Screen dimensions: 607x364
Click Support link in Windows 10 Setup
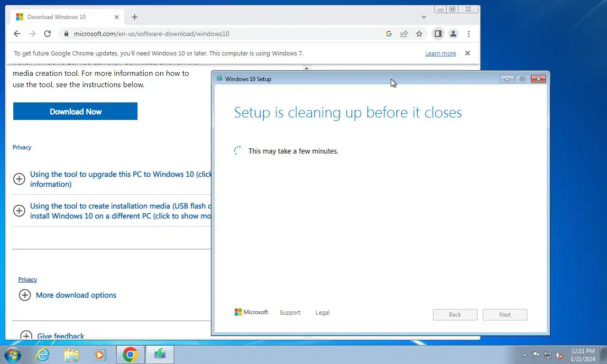290,313
